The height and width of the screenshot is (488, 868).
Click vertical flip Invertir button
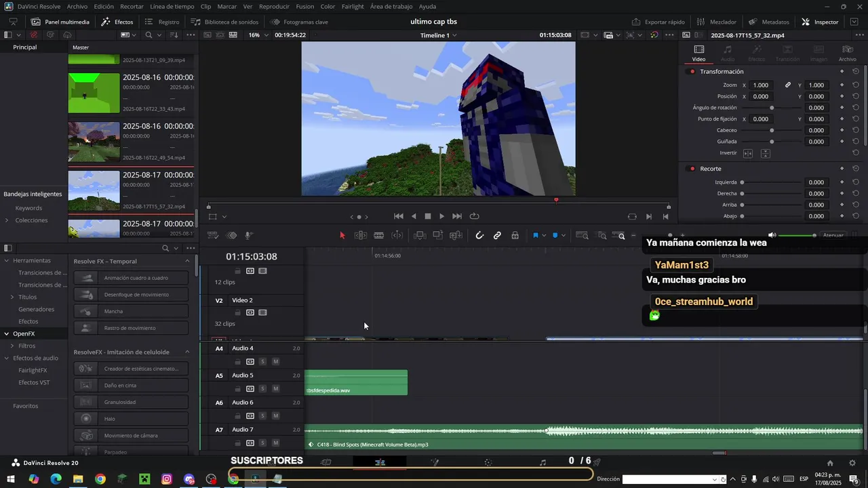[x=765, y=153]
